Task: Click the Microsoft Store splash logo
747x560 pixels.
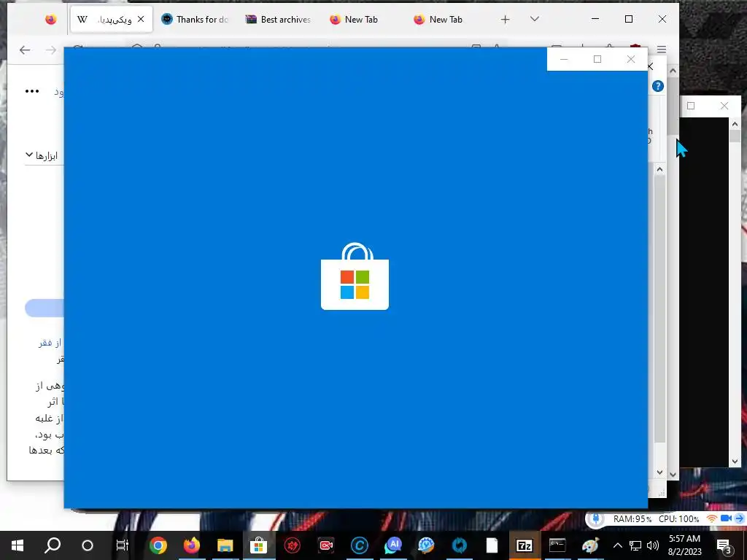Action: tap(355, 276)
